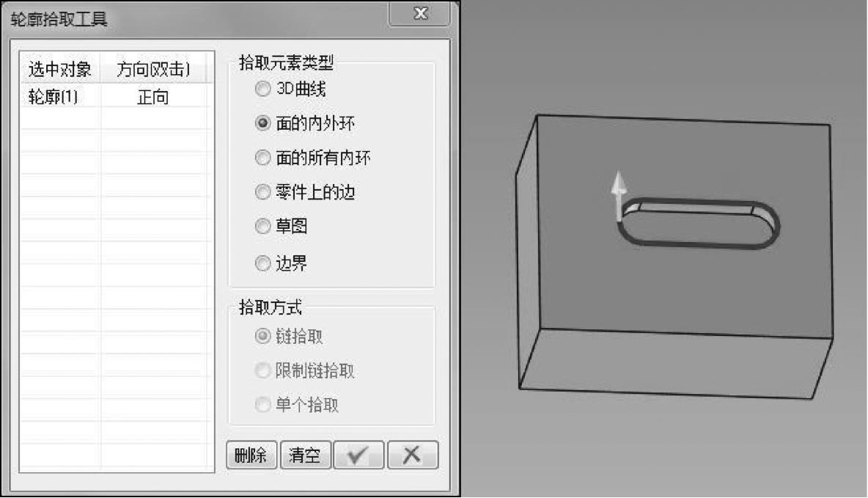Close the 轮廓拾取工具 dialog
This screenshot has height=498, width=868.
419,13
